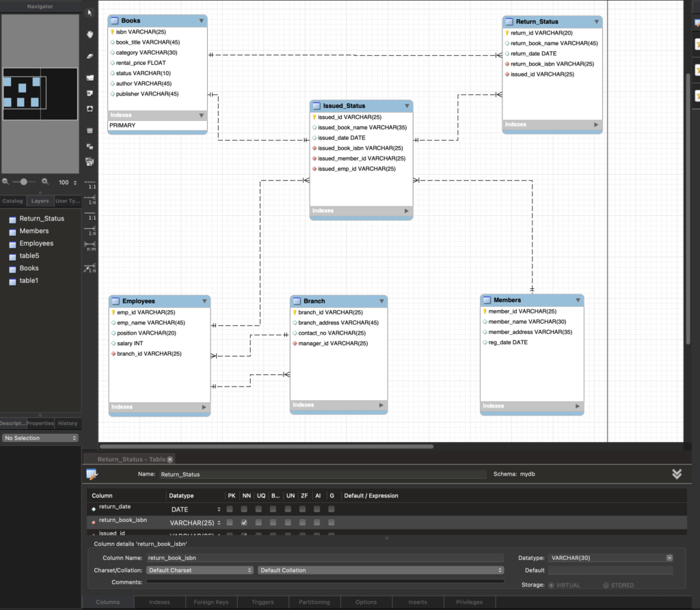
Task: Open the Catalog tab in sidebar
Action: (12, 202)
